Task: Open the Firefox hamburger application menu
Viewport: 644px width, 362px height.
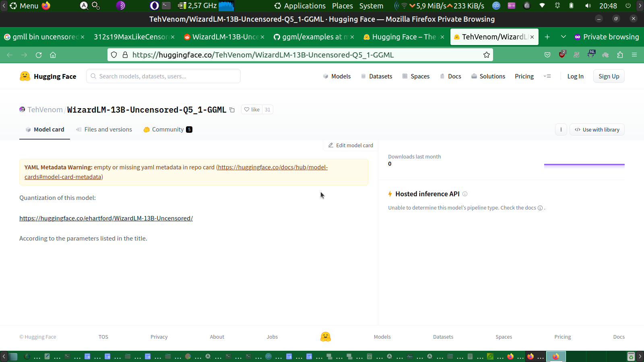Action: click(634, 55)
